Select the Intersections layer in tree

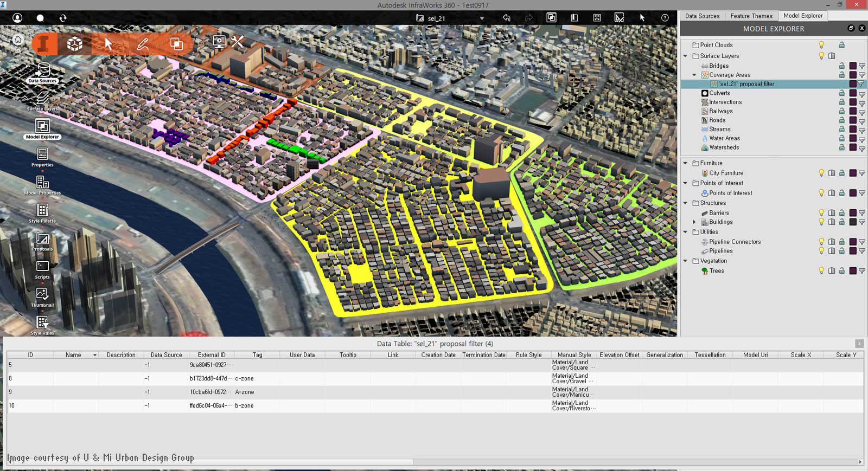coord(725,102)
